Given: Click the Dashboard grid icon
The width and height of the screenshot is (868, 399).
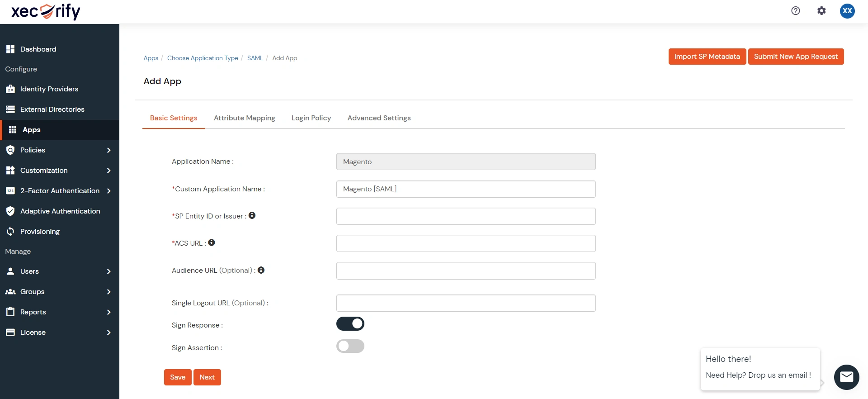Looking at the screenshot, I should (x=10, y=49).
